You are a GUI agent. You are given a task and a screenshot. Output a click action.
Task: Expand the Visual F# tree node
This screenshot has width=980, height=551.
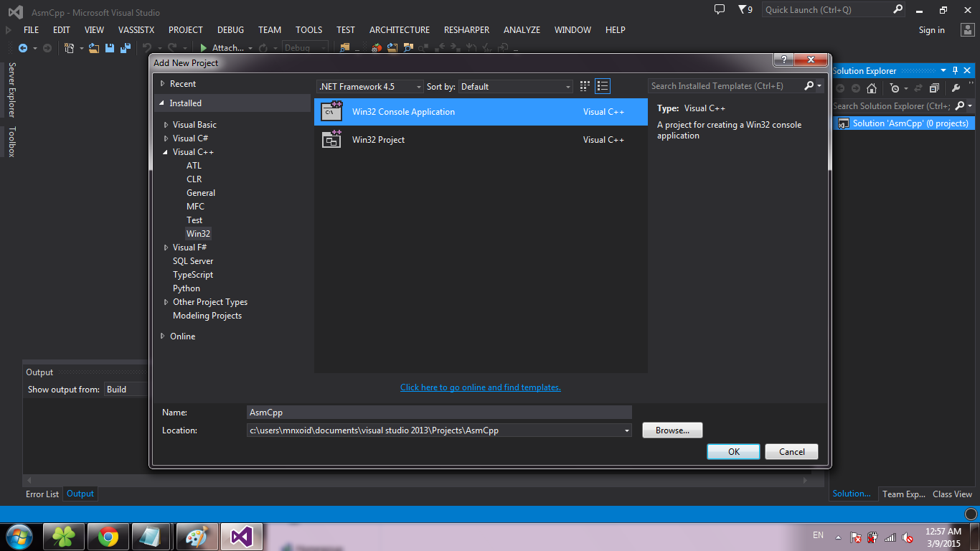[x=166, y=248]
